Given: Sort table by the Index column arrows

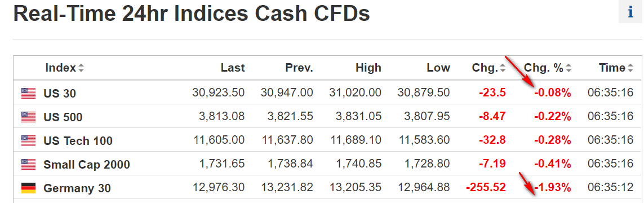Looking at the screenshot, I should [x=81, y=68].
